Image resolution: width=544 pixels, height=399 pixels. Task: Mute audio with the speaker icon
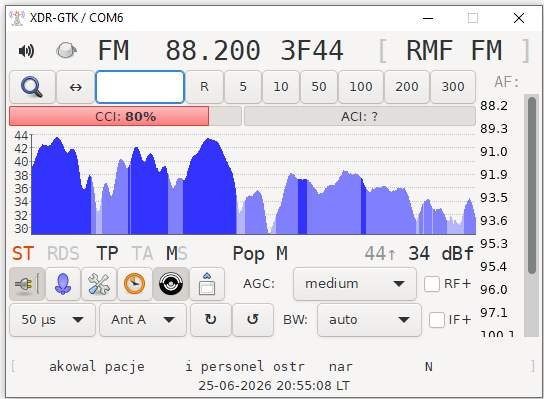click(x=26, y=51)
